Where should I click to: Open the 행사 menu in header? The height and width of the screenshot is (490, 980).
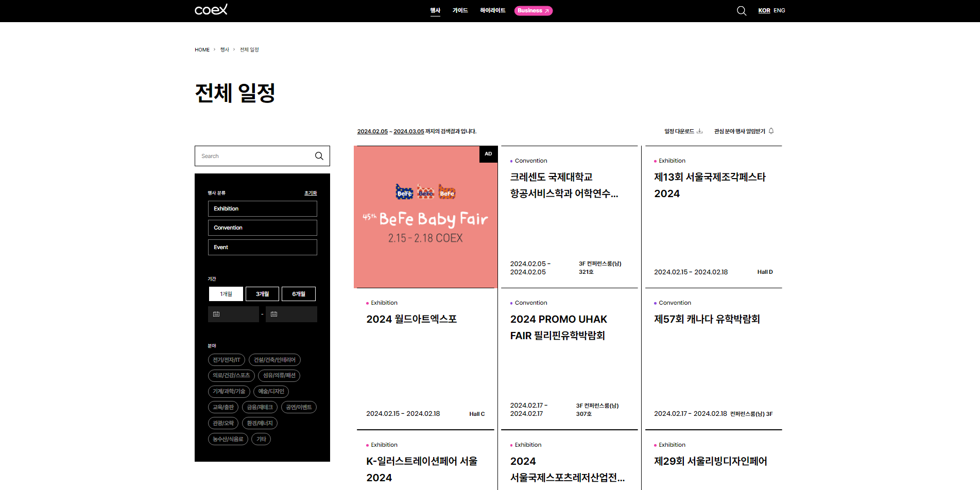(x=435, y=10)
